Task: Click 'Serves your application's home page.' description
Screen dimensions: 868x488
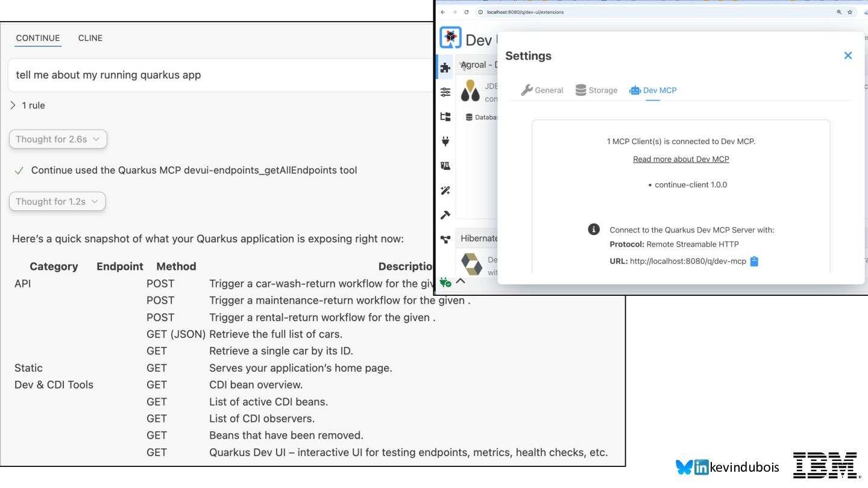Action: [x=301, y=368]
